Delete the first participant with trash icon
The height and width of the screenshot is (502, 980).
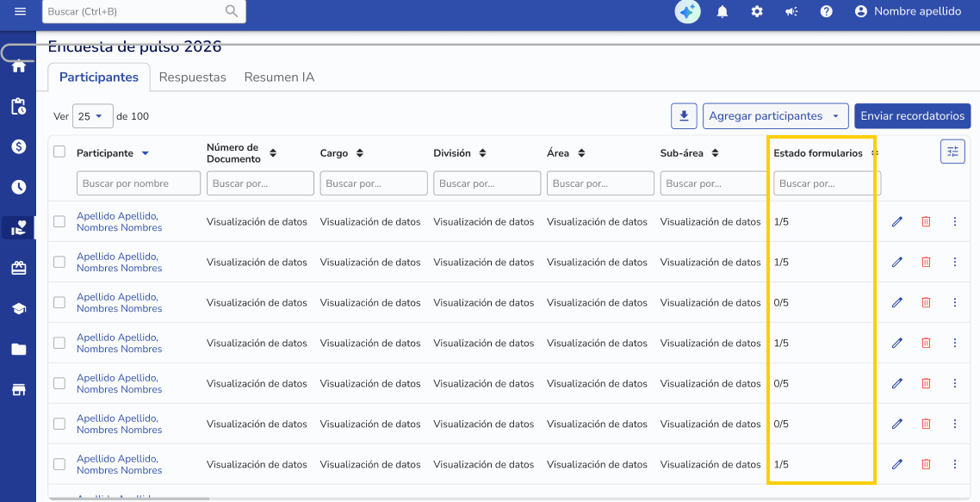pyautogui.click(x=926, y=222)
